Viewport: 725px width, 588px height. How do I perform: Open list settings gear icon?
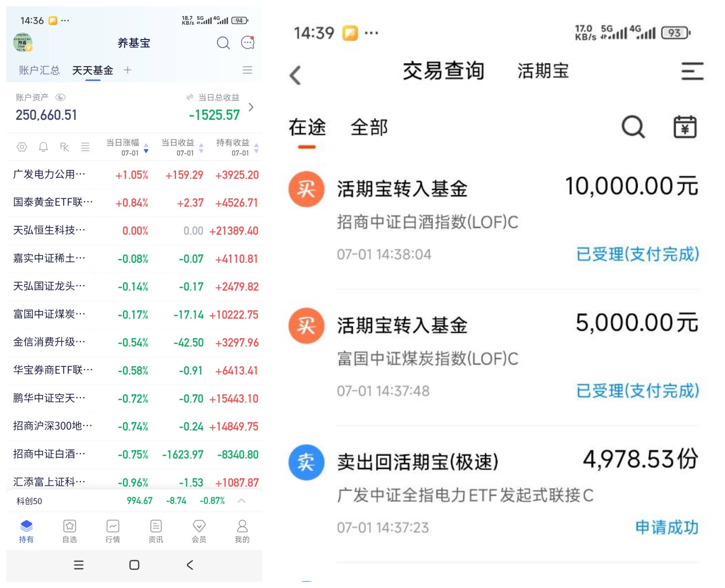(22, 147)
